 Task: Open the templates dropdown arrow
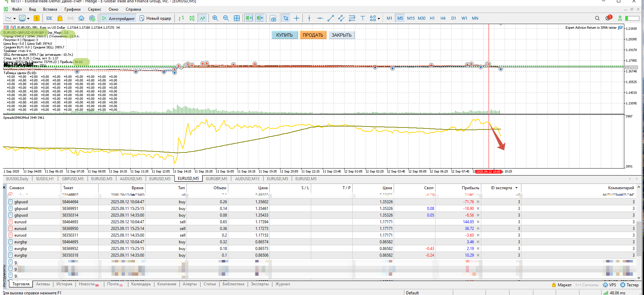pyautogui.click(x=28, y=19)
